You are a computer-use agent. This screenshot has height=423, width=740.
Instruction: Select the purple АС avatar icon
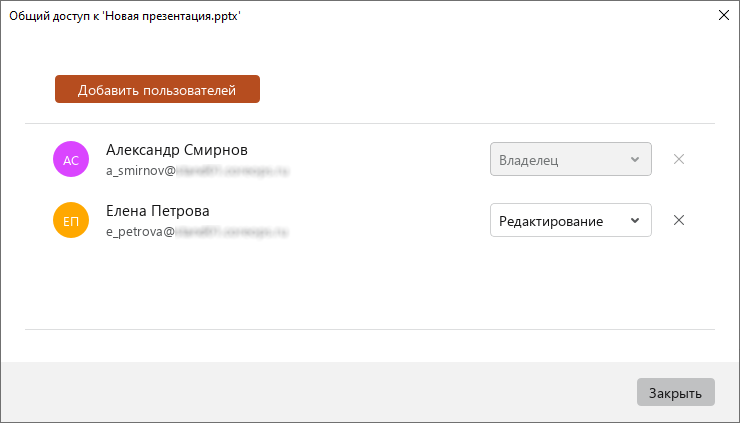(x=71, y=159)
